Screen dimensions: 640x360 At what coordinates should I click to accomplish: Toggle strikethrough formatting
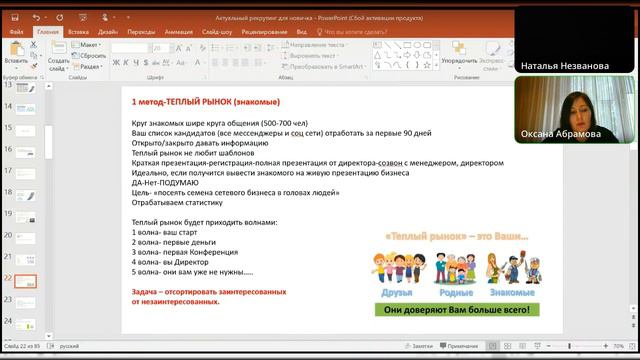tap(156, 62)
